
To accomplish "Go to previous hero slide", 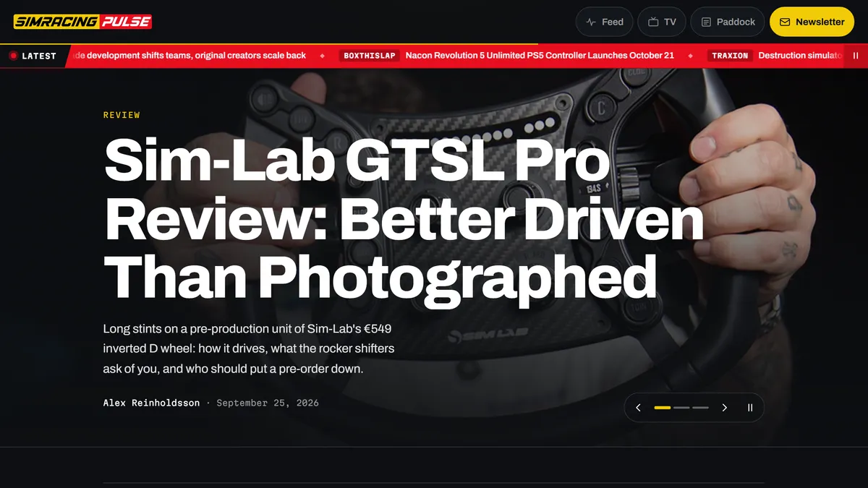I will [638, 408].
